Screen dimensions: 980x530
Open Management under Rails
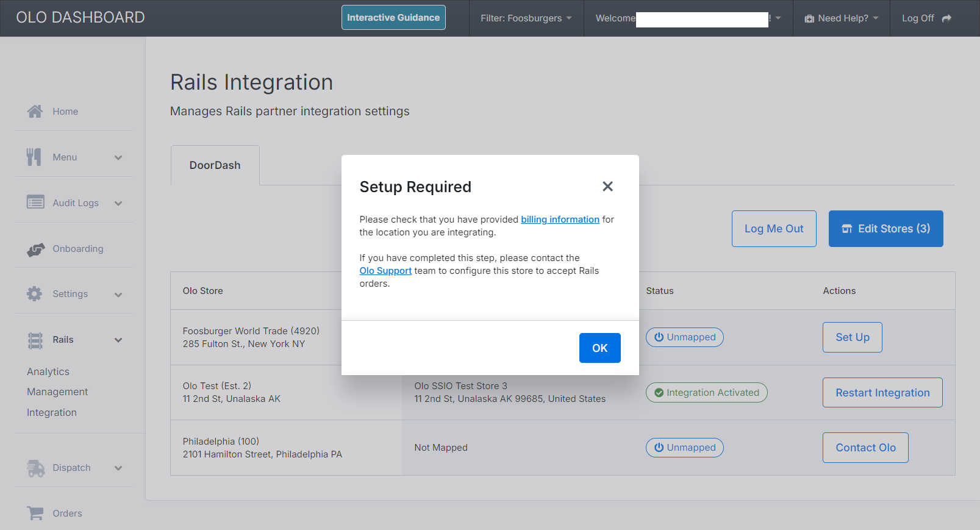coord(57,392)
